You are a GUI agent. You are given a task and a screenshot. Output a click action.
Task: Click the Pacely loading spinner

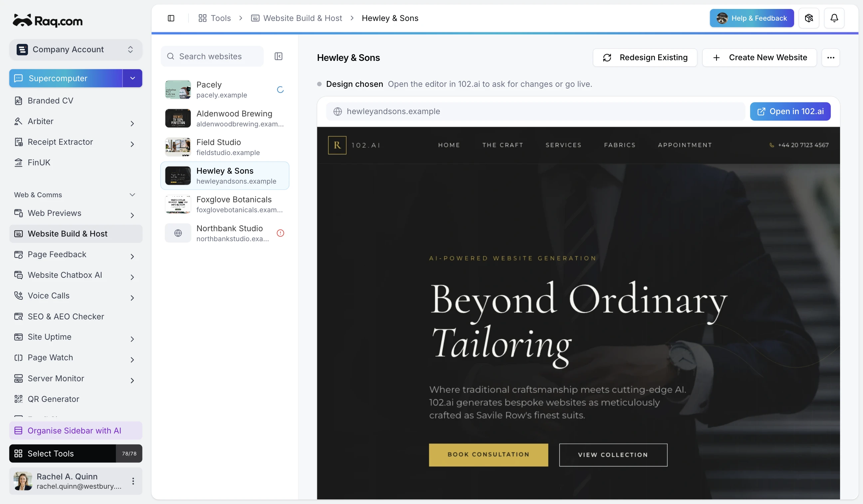point(280,89)
